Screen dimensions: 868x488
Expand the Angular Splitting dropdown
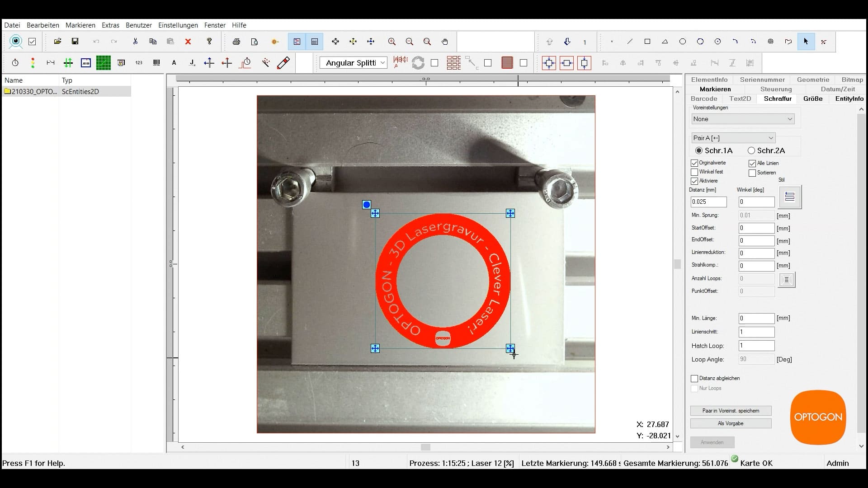[382, 63]
